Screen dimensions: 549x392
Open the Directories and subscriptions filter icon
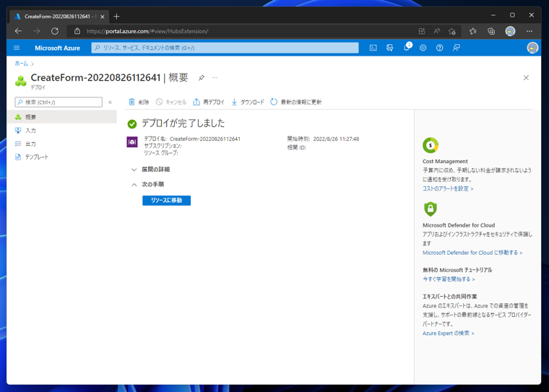pos(389,48)
